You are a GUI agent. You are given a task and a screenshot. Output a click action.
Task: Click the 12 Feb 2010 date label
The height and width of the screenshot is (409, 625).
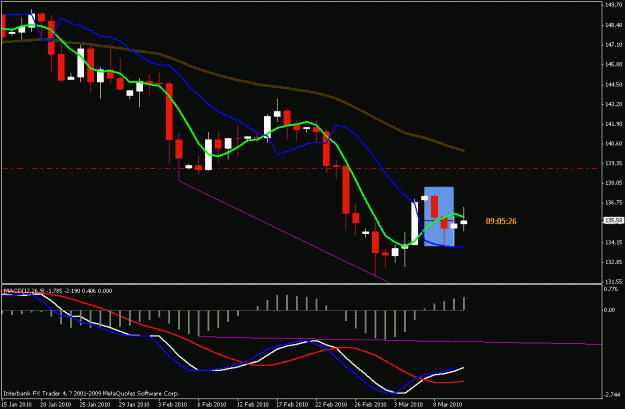(x=252, y=404)
